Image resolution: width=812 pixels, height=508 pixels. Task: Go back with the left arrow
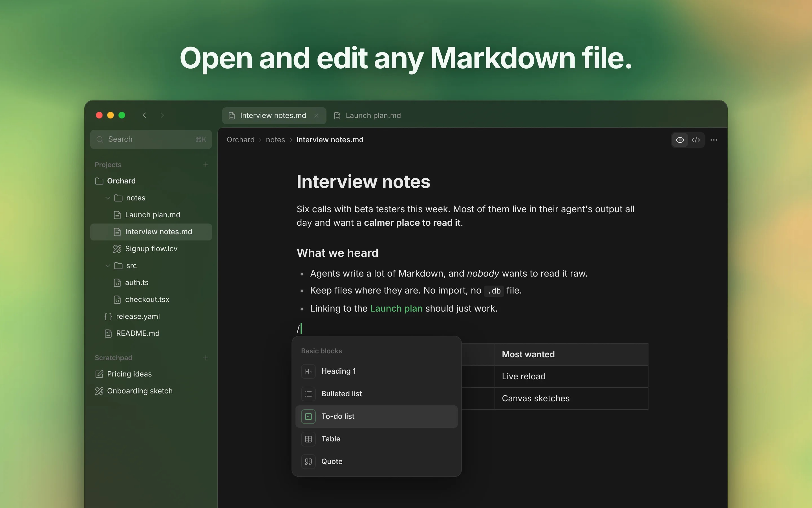click(144, 115)
